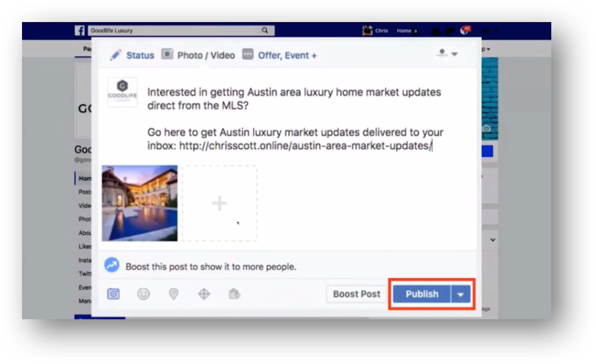Open Chris profile link in top bar
Viewport: 596px width, 364px height.
point(375,30)
